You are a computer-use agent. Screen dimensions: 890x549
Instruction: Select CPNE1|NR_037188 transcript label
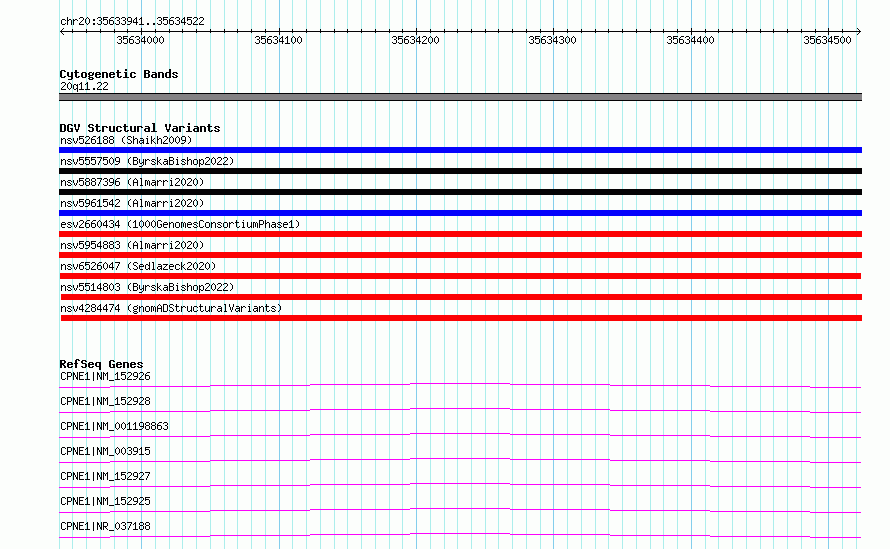point(105,526)
